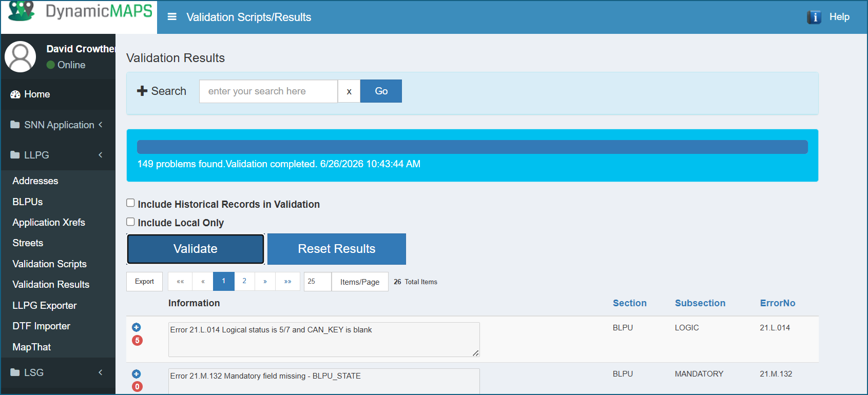Expand the SNN Application chevron
868x395 pixels.
point(101,124)
